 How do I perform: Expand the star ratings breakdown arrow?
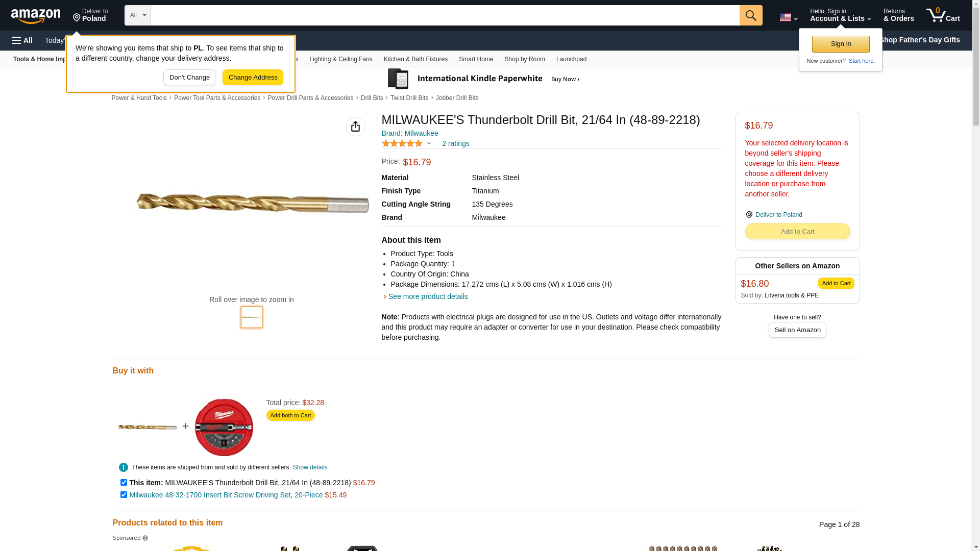pos(429,144)
